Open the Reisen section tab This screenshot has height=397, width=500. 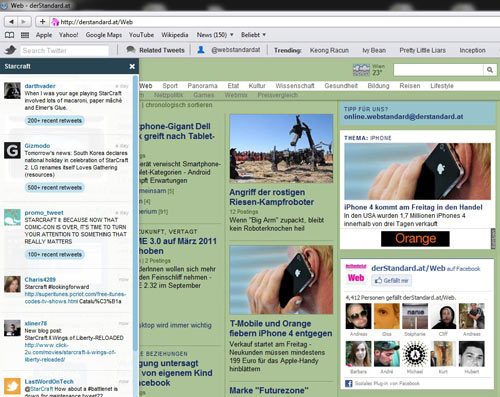point(410,86)
